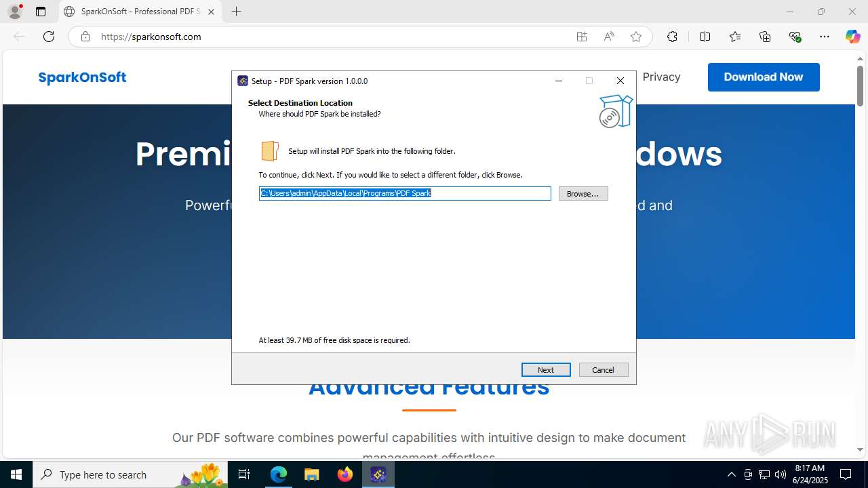Open Microsoft Edge from taskbar
Screen dimensions: 868x488
click(x=279, y=474)
